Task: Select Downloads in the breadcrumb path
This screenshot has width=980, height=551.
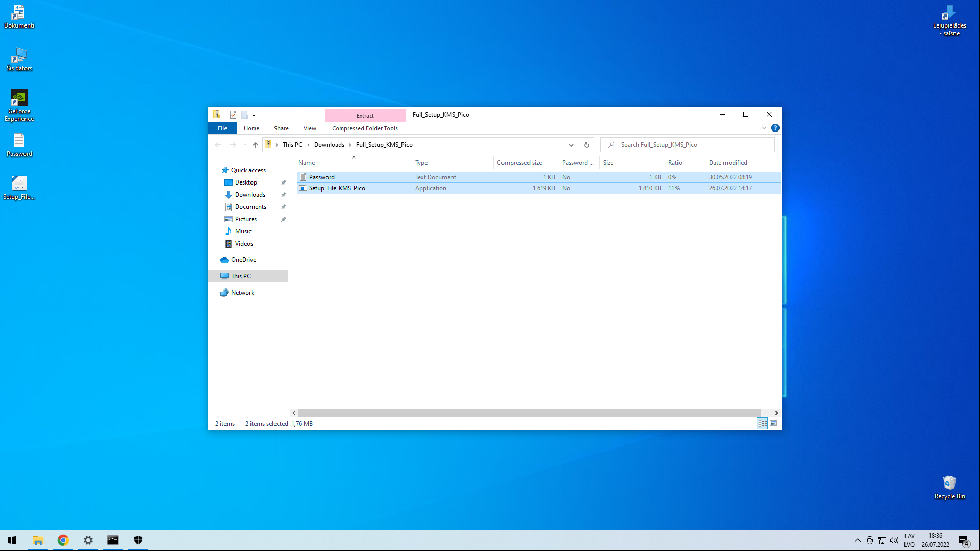Action: coord(329,145)
